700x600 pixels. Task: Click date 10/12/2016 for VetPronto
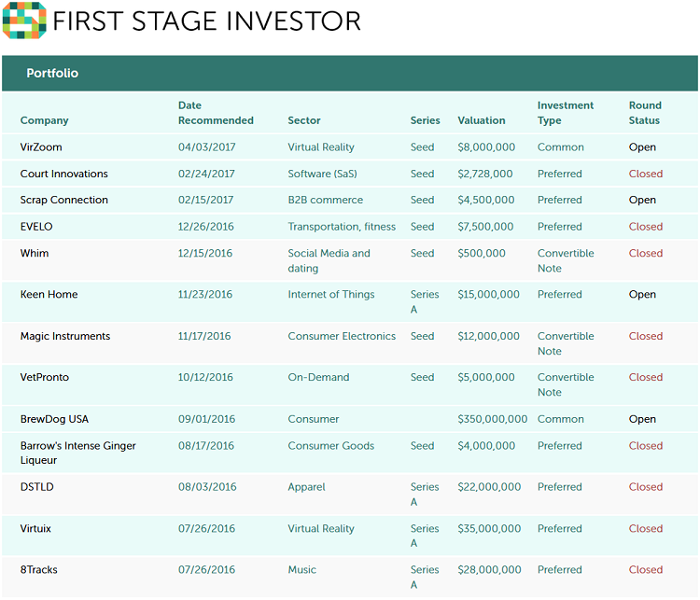[x=205, y=377]
